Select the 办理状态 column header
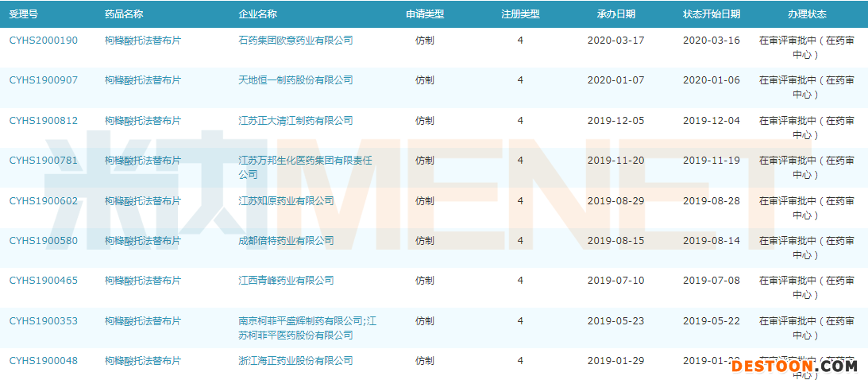The image size is (868, 384). (x=806, y=14)
